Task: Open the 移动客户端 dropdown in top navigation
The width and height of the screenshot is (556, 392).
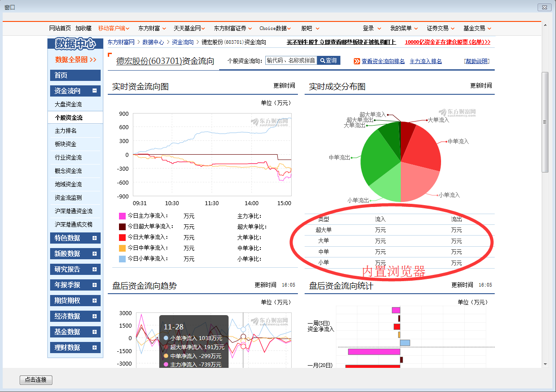Action: pyautogui.click(x=114, y=28)
